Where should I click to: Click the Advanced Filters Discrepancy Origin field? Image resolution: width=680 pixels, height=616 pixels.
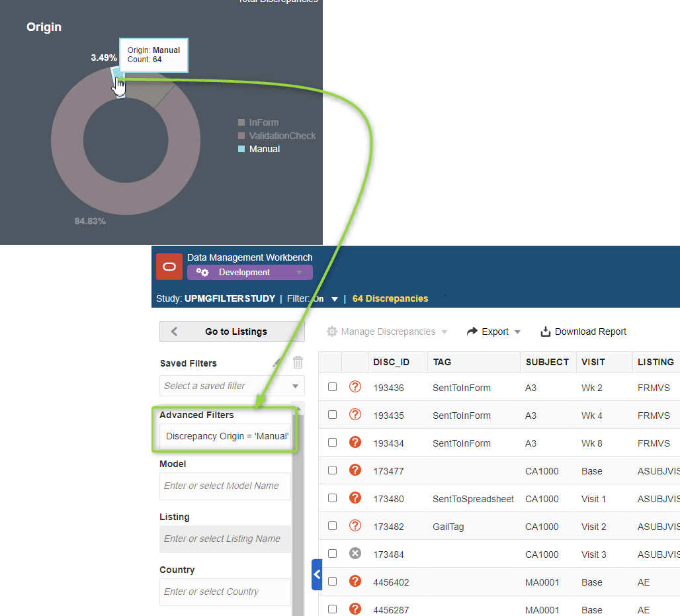pos(225,436)
